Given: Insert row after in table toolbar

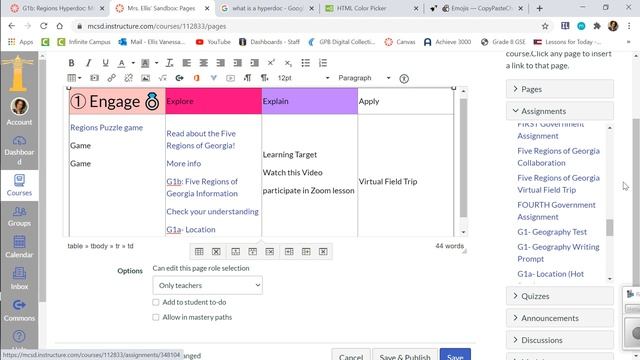Looking at the screenshot, I should coord(253,252).
